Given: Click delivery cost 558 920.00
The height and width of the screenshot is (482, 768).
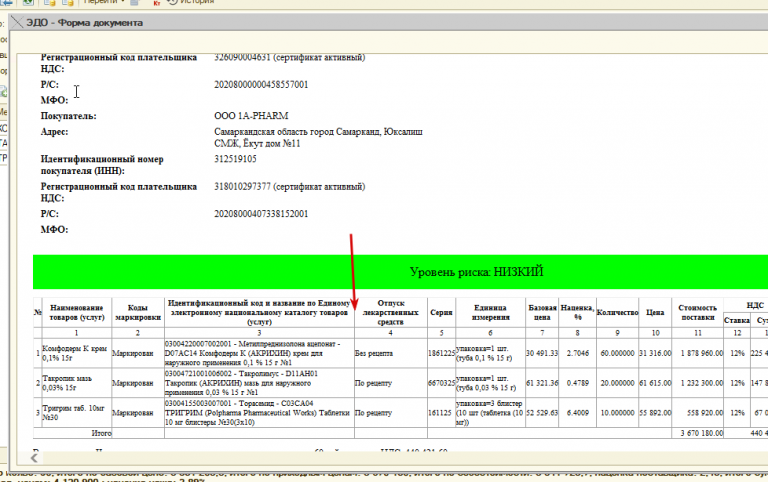Looking at the screenshot, I should point(697,413).
